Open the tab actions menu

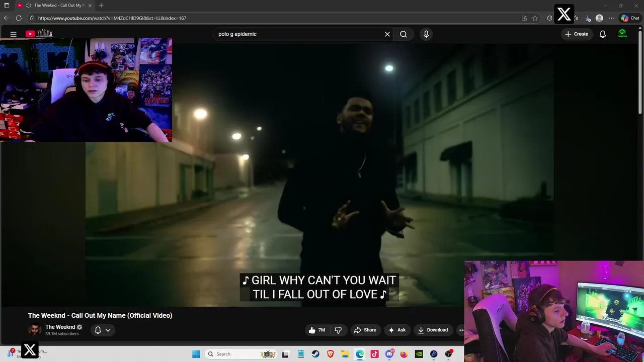pyautogui.click(x=7, y=5)
